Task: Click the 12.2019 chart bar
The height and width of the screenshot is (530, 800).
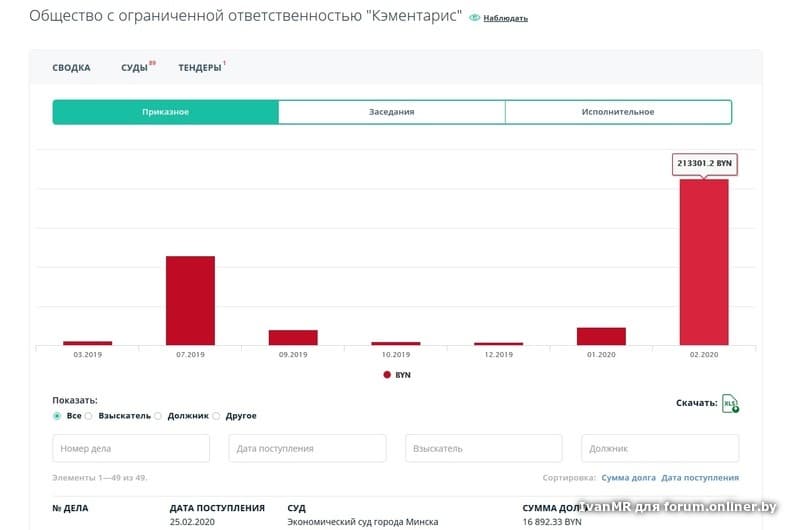Action: 498,344
